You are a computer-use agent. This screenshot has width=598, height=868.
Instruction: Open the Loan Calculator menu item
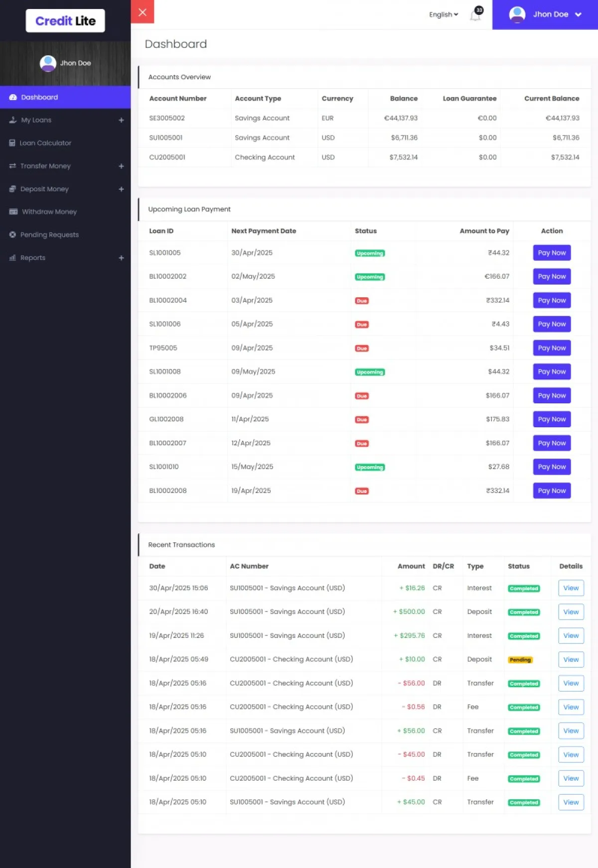65,143
